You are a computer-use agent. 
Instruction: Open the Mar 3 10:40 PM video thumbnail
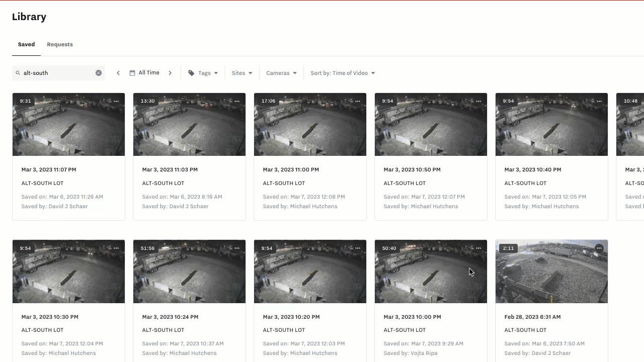tap(551, 125)
